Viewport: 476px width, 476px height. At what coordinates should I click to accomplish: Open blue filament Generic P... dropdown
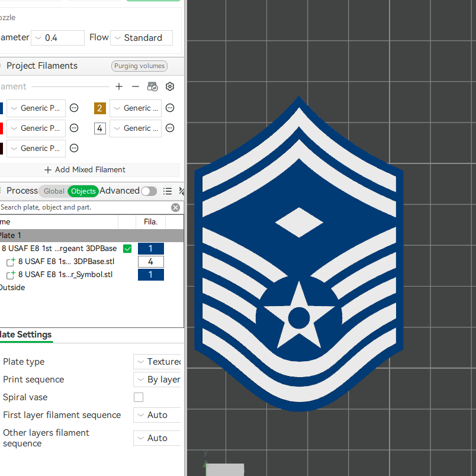(36, 108)
